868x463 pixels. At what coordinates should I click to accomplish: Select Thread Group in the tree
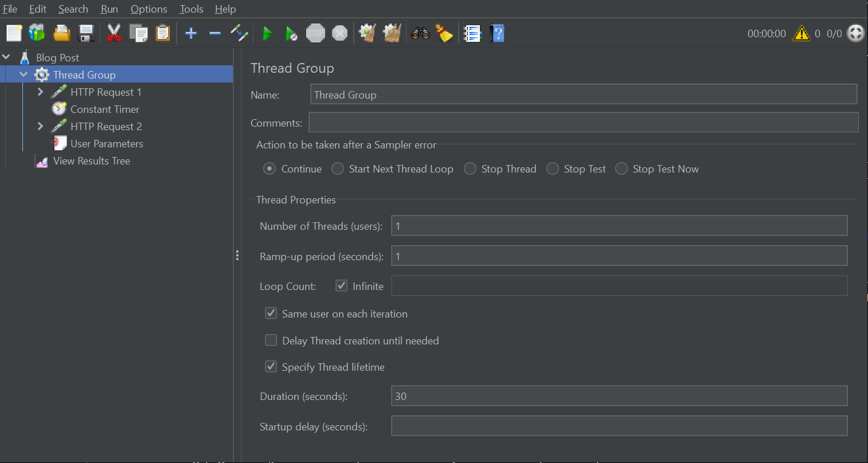click(x=84, y=75)
